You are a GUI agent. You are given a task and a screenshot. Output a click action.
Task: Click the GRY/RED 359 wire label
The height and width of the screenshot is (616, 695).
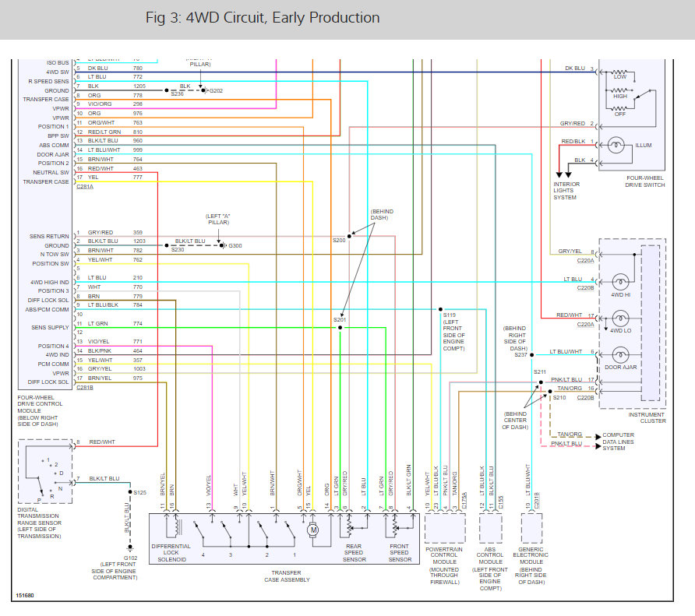pyautogui.click(x=115, y=232)
